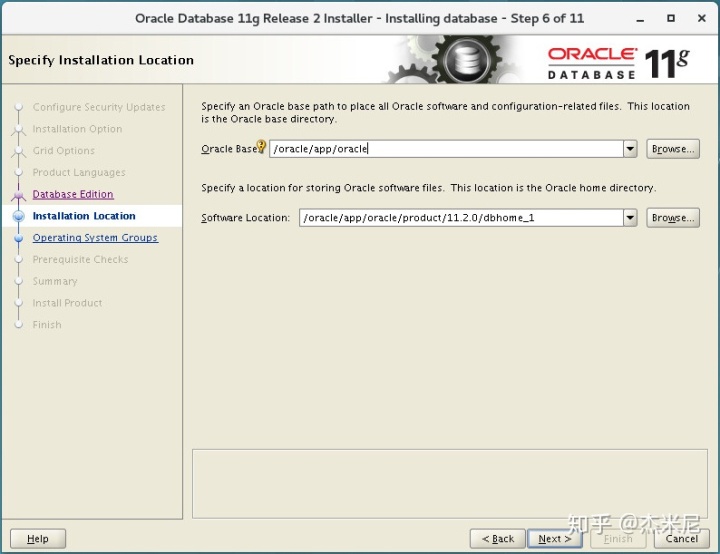This screenshot has height=554, width=720.
Task: Click the Installation Location step bullet icon
Action: pyautogui.click(x=19, y=216)
